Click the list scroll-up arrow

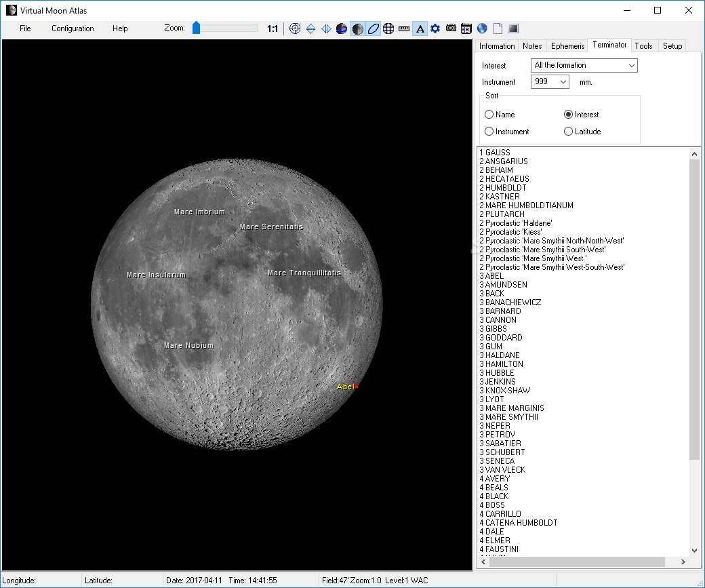(694, 154)
